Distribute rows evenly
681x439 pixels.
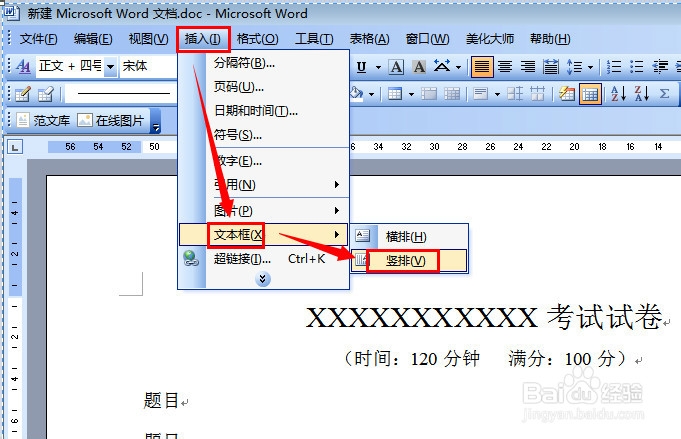point(515,94)
